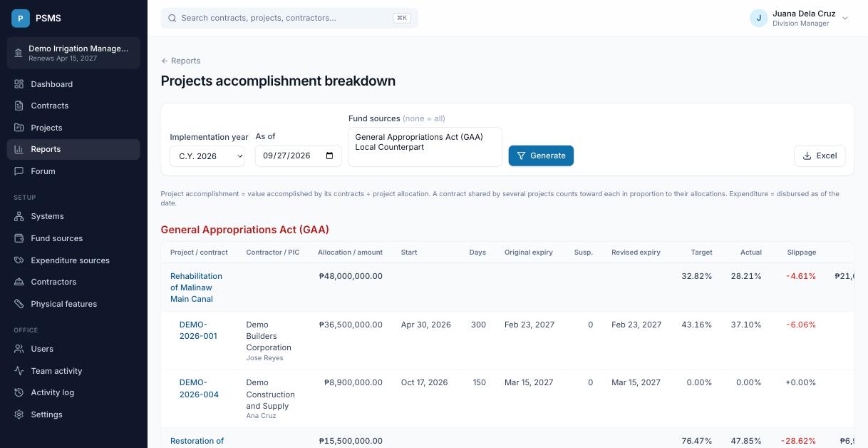This screenshot has height=448, width=868.
Task: Open Dashboard from sidebar icon
Action: pyautogui.click(x=19, y=84)
